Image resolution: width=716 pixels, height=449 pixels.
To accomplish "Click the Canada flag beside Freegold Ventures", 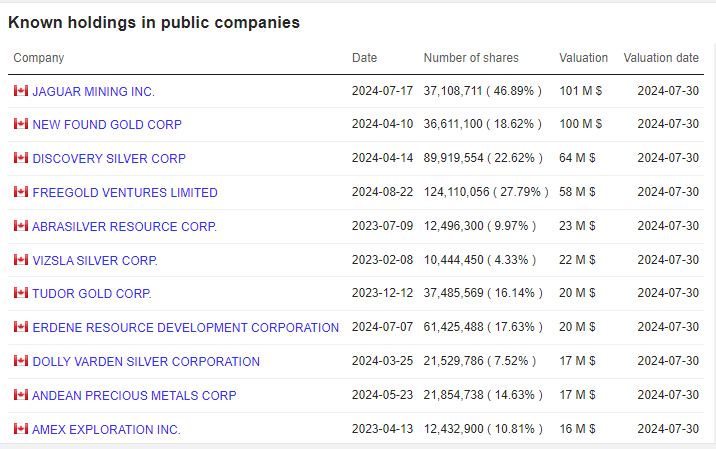I will coord(21,191).
